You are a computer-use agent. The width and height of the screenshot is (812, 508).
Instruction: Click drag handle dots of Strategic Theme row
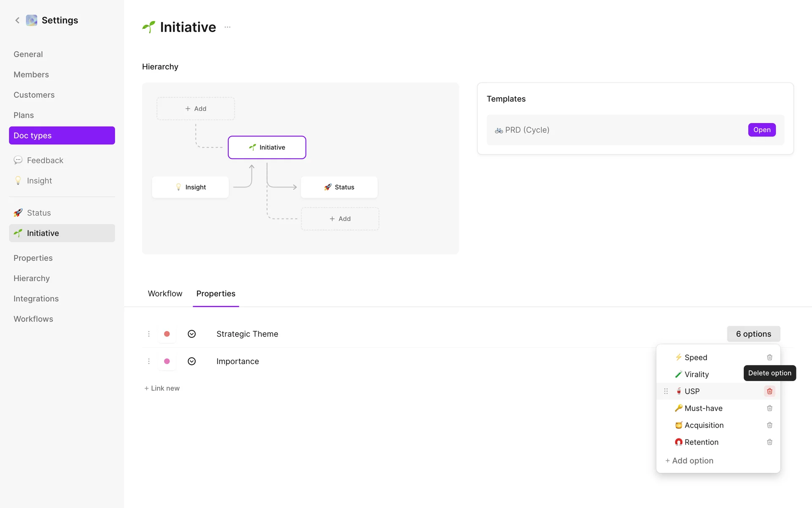point(149,334)
